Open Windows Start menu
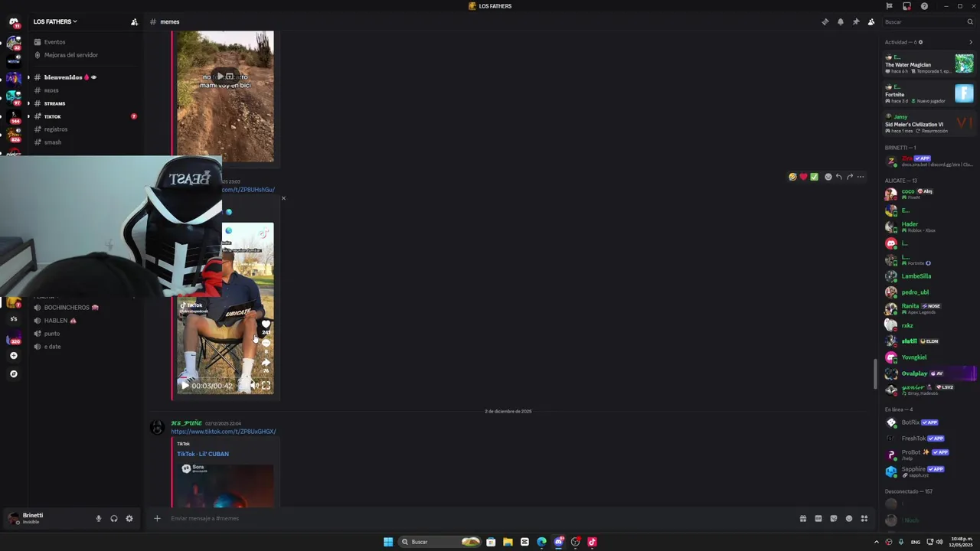The height and width of the screenshot is (551, 980). pos(388,542)
